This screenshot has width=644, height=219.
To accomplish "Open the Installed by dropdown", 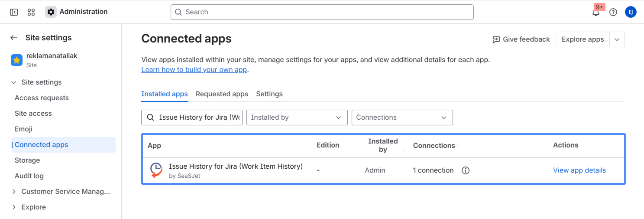I will click(297, 118).
